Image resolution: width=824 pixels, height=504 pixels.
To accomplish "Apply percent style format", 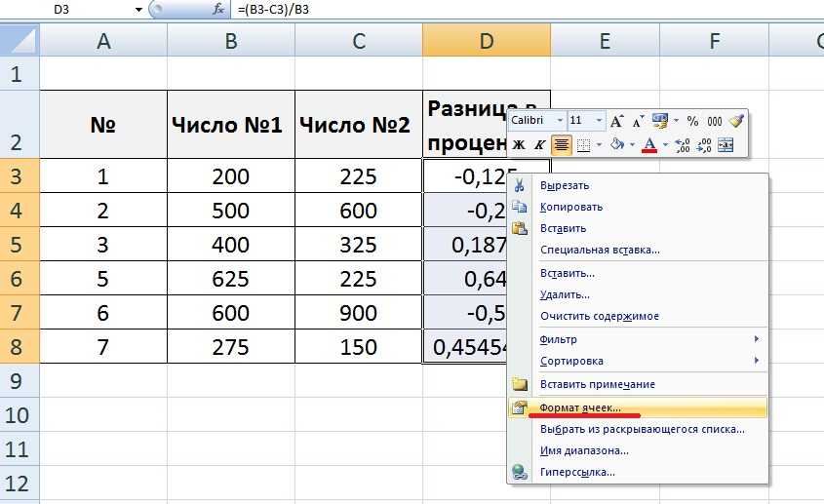I will 692,122.
